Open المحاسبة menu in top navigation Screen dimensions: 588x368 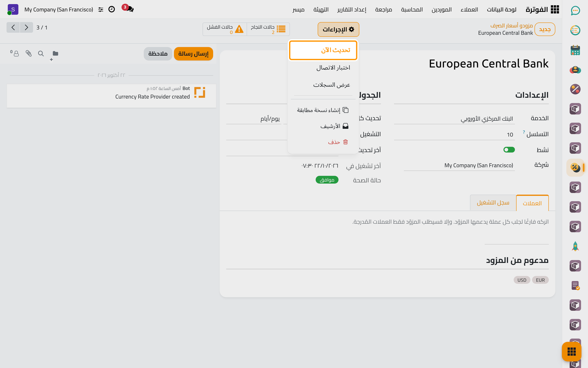coord(412,10)
